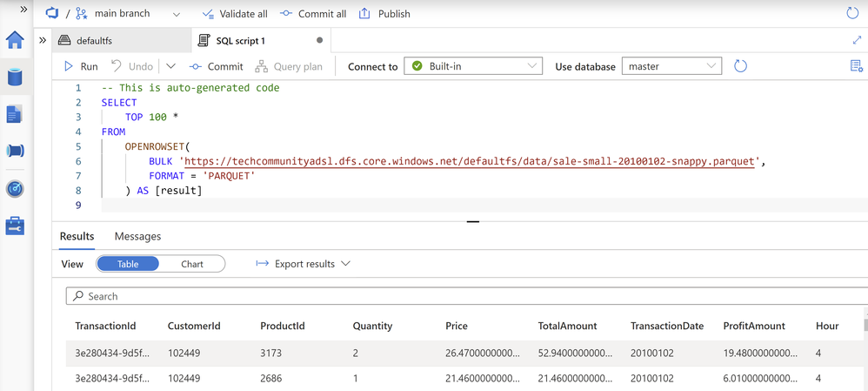Click Publish in the top bar
Image resolution: width=868 pixels, height=391 pixels.
coord(384,14)
